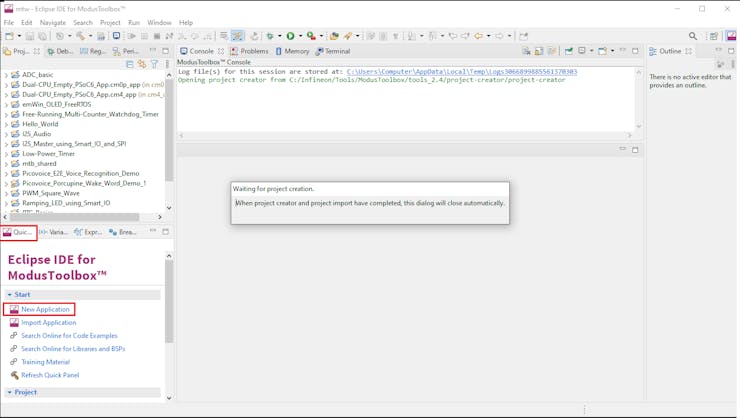Click the Project Explorer vertical scrollbar
This screenshot has height=418, width=740.
[169, 130]
